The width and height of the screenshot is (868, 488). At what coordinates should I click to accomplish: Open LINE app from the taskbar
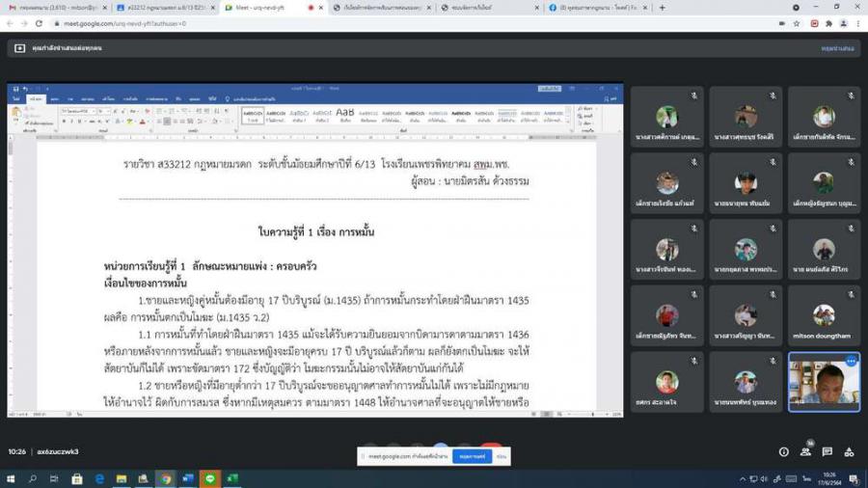[x=210, y=478]
